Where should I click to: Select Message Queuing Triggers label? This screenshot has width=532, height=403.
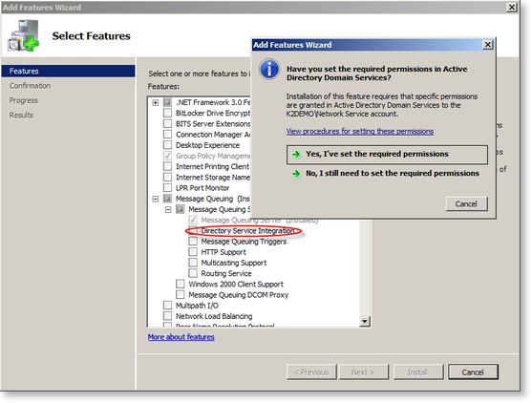tap(244, 242)
